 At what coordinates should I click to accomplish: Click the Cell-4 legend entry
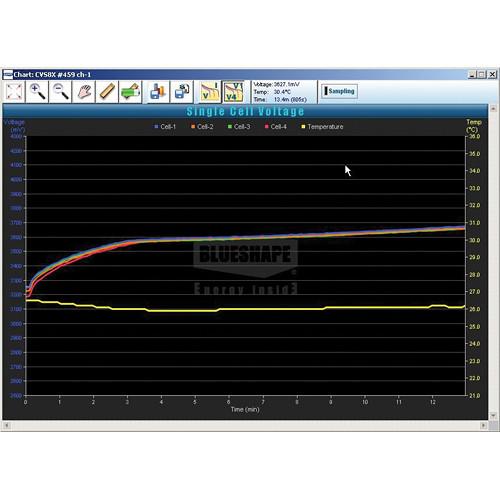pos(276,127)
